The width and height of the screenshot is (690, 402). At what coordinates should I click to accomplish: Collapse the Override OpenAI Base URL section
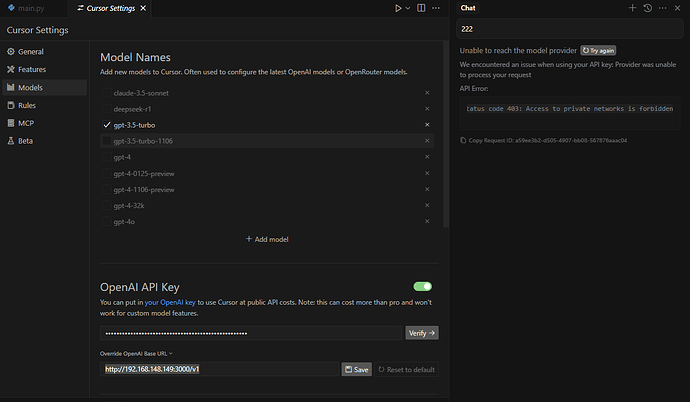coord(136,354)
